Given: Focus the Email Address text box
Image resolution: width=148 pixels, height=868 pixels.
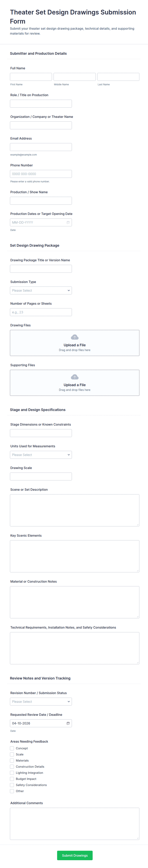Looking at the screenshot, I should pos(41,147).
